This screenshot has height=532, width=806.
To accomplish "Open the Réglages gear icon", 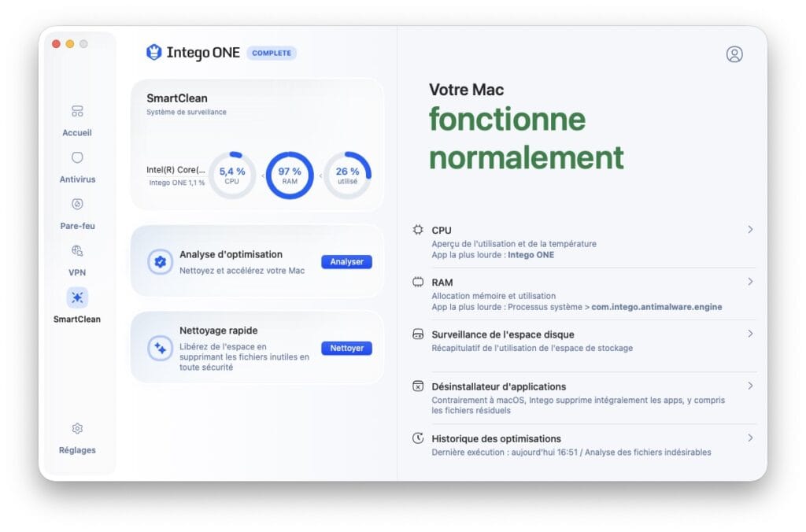I will coord(77,428).
